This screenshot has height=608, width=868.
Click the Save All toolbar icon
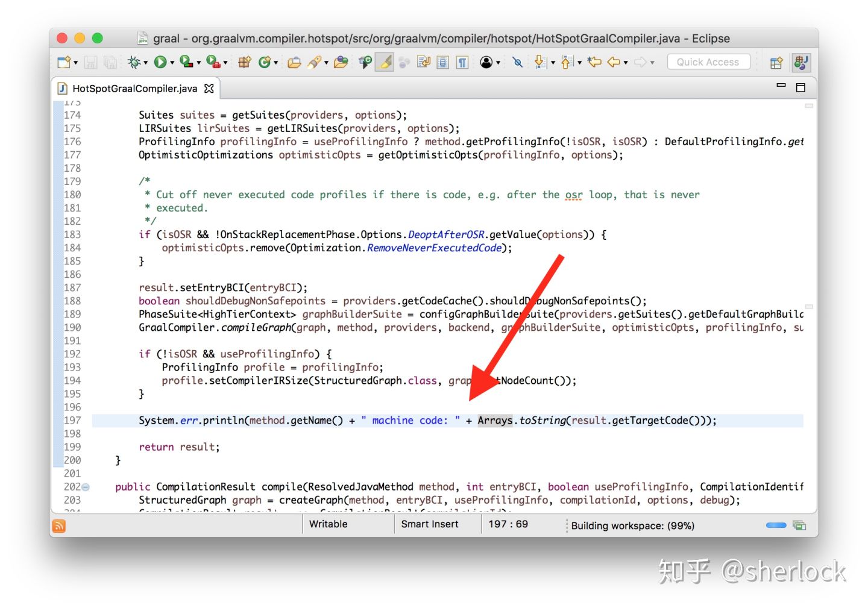[x=110, y=62]
